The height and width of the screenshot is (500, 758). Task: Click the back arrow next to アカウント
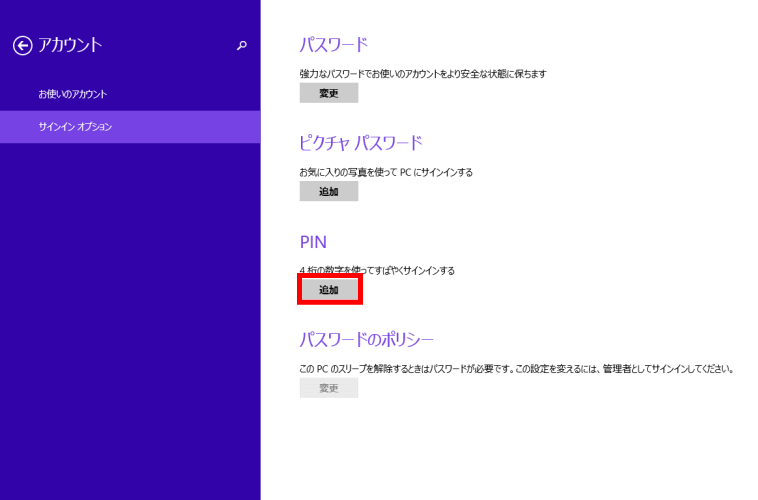point(22,45)
